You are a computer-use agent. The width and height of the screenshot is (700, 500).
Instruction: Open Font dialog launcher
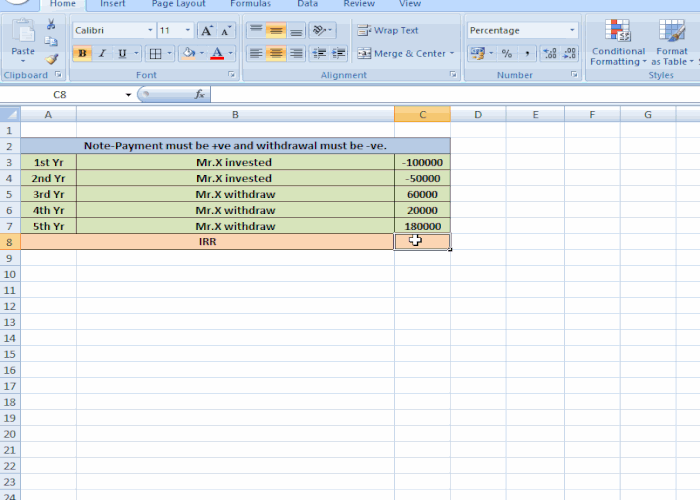231,75
